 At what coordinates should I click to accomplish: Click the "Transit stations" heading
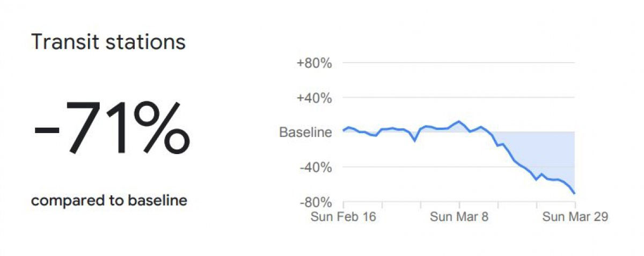pyautogui.click(x=108, y=42)
